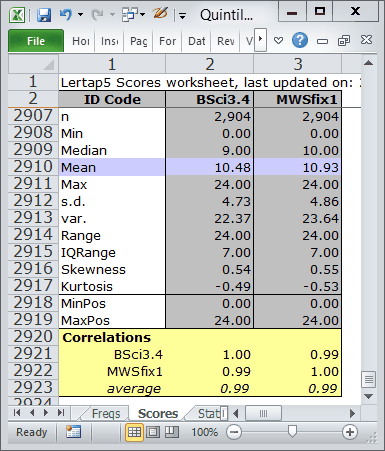Open the Page Layout ribbon tab
This screenshot has height=451, width=385.
(138, 41)
